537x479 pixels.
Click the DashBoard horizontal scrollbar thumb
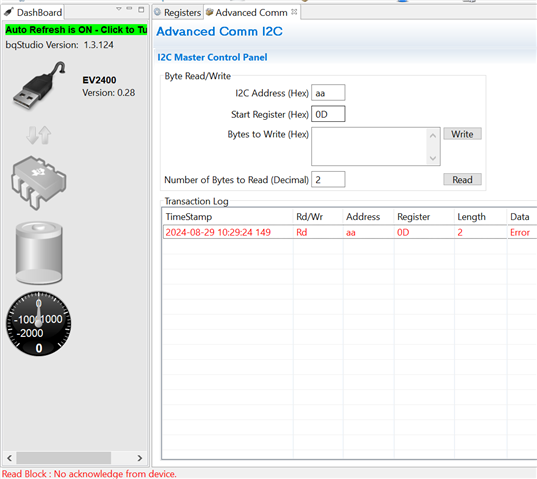[x=64, y=458]
